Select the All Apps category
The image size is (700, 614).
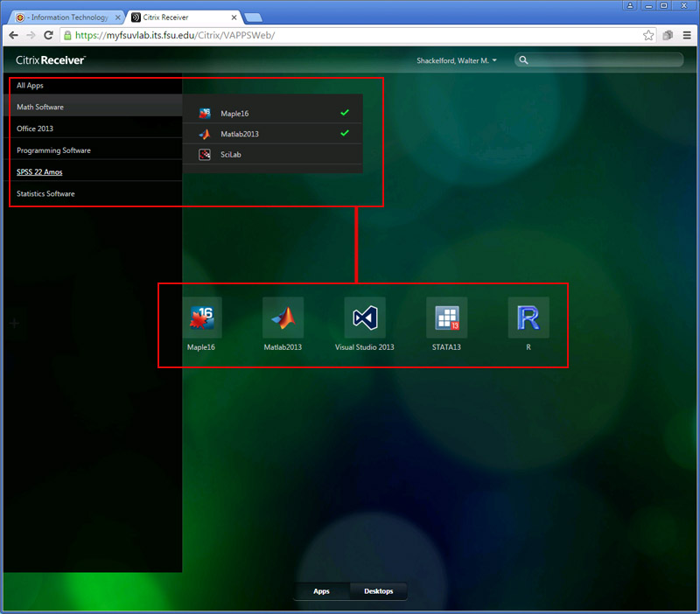[30, 86]
